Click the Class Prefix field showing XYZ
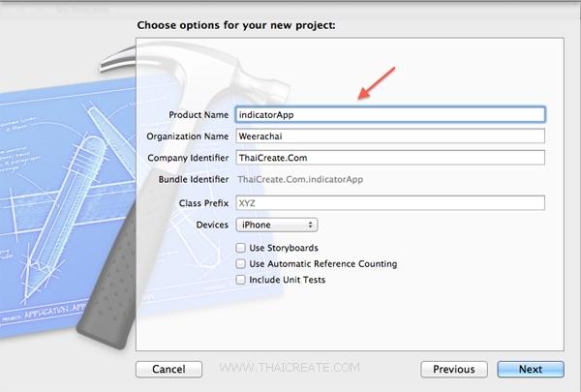This screenshot has height=392, width=581. pyautogui.click(x=390, y=203)
